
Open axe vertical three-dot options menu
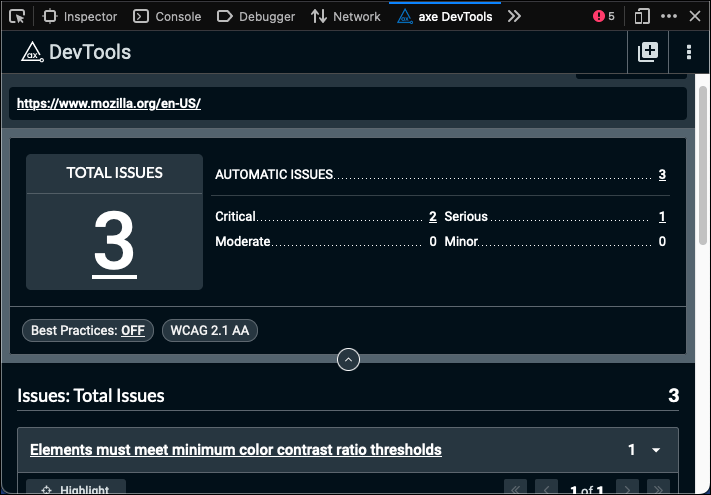tap(689, 52)
